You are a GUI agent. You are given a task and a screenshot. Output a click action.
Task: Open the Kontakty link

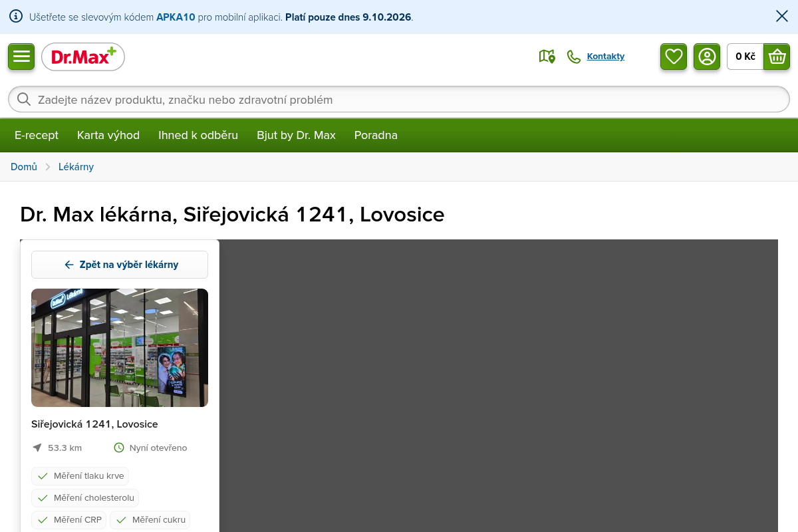pyautogui.click(x=606, y=57)
